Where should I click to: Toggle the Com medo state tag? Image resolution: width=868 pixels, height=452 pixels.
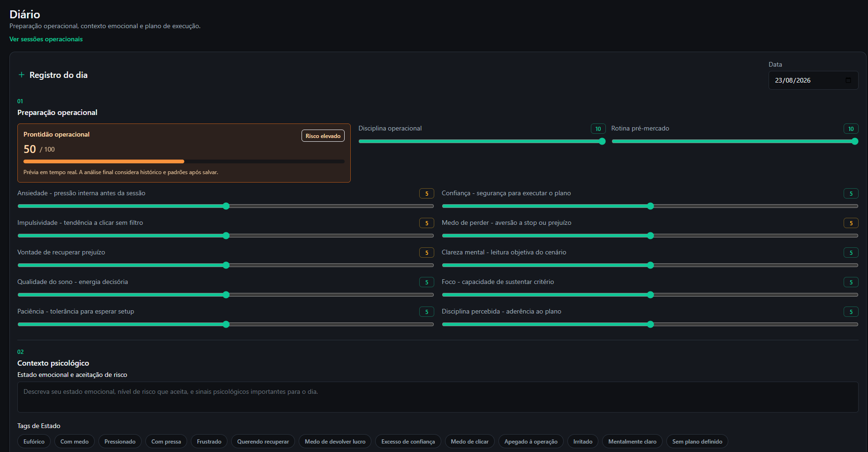[x=75, y=441]
